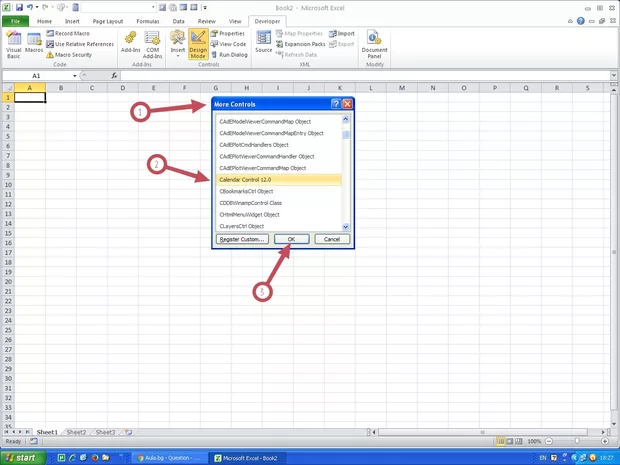620x465 pixels.
Task: Click the Register Custom button
Action: point(242,239)
